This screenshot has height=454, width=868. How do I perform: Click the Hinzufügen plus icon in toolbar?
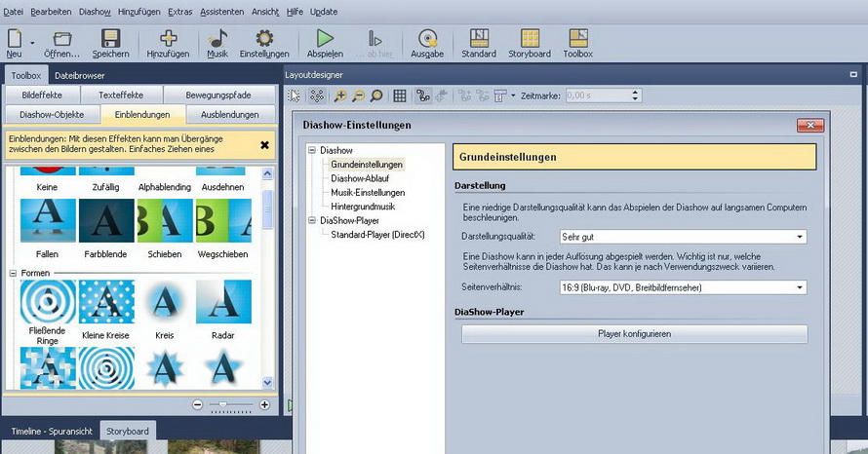click(168, 39)
